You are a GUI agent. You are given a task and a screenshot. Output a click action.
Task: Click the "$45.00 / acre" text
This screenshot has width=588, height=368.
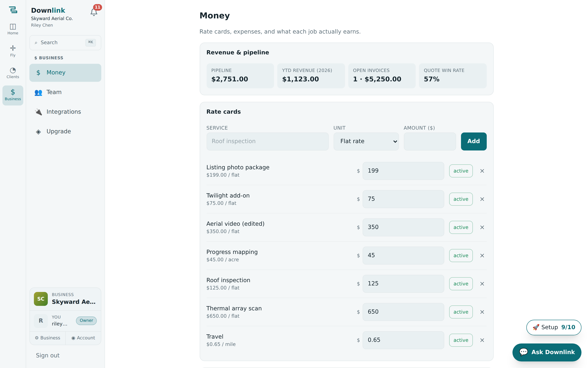point(223,260)
